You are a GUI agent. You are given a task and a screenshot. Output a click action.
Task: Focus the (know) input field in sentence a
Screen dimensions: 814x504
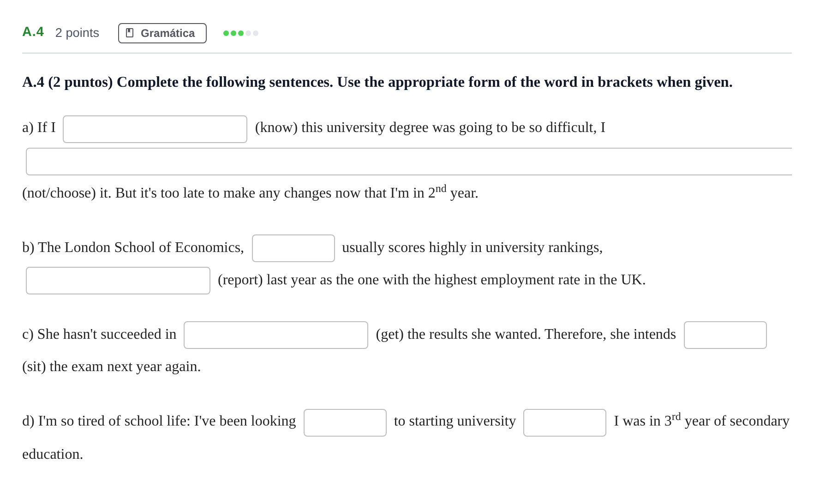coord(155,129)
